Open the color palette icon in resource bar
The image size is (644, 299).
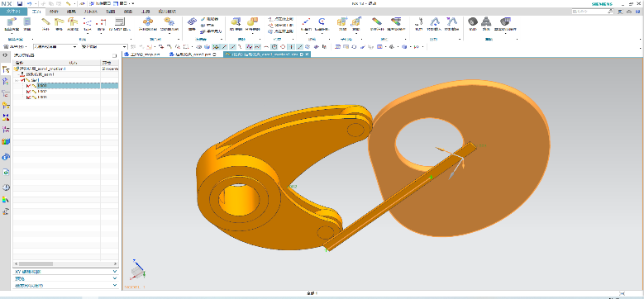point(6,200)
